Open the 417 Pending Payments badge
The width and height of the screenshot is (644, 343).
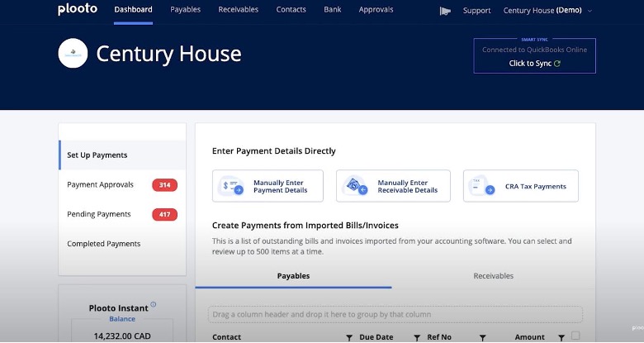click(x=164, y=214)
